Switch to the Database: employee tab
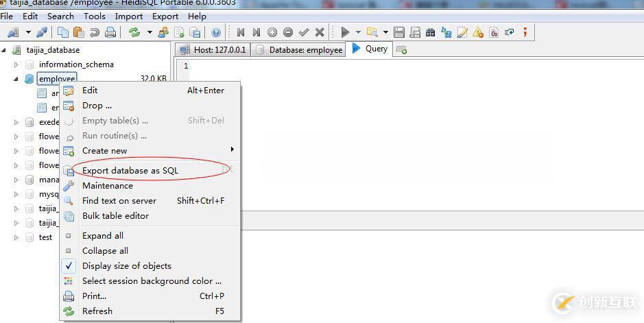 [299, 49]
